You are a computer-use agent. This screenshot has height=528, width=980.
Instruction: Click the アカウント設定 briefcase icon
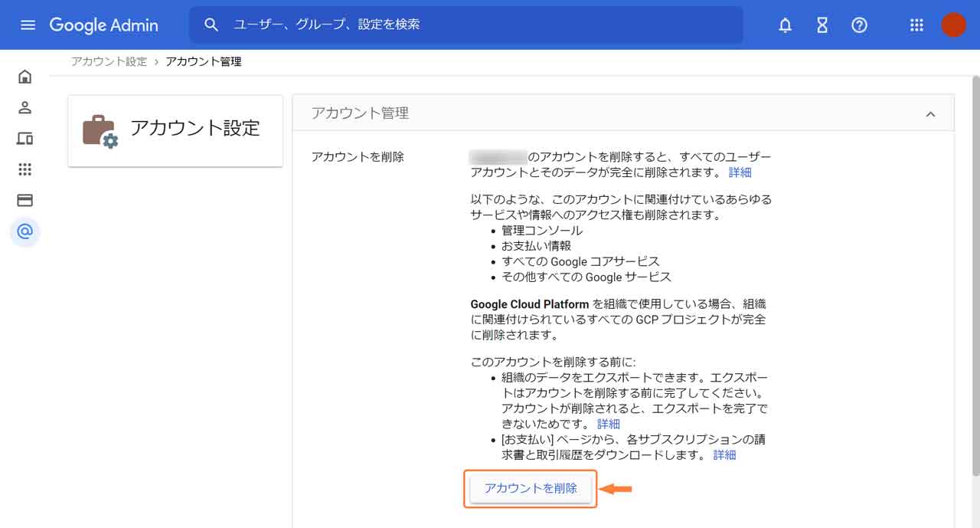[100, 131]
